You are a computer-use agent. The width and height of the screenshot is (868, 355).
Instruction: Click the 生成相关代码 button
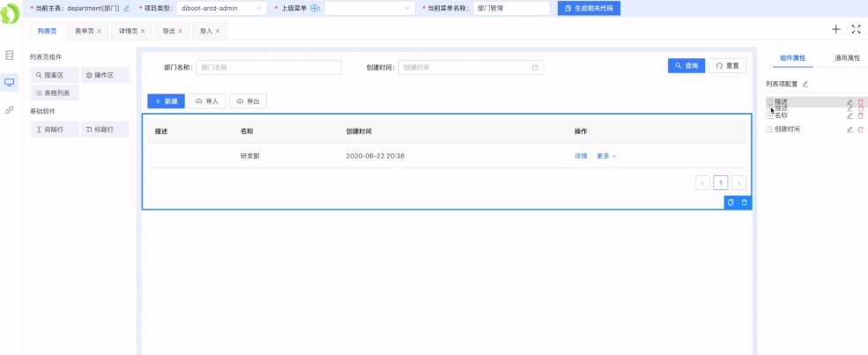coord(590,8)
